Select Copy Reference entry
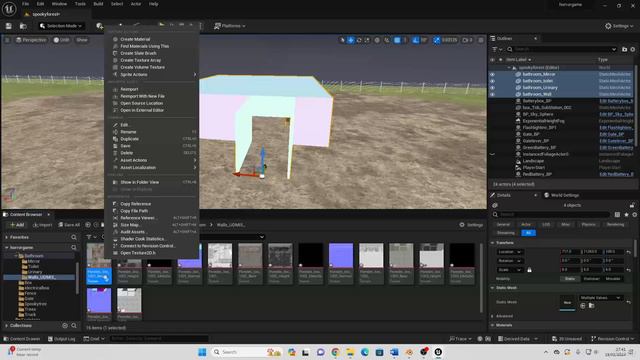Viewport: 640px width, 360px height. pyautogui.click(x=136, y=204)
